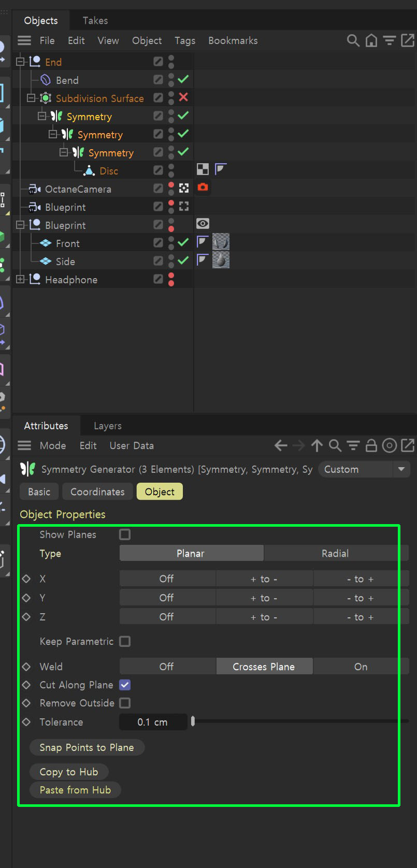The height and width of the screenshot is (868, 417).
Task: Toggle the Remove Outside checkbox
Action: (x=125, y=703)
